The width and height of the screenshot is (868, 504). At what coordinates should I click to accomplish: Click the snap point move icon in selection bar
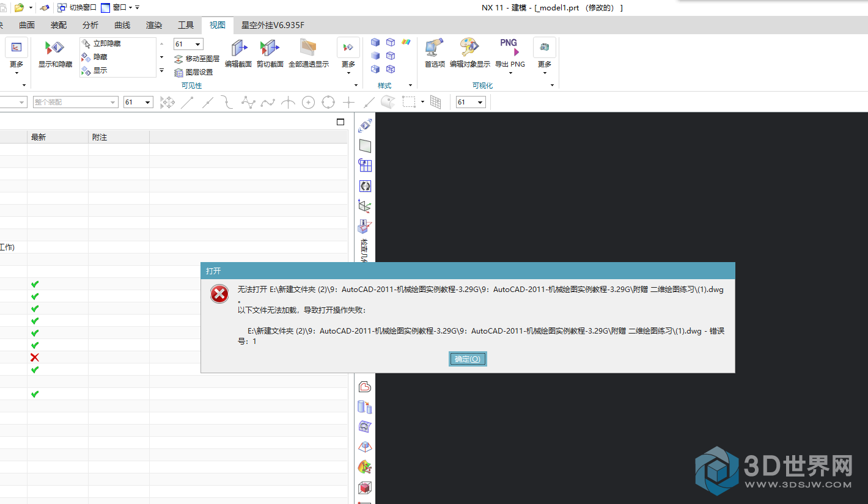[167, 102]
